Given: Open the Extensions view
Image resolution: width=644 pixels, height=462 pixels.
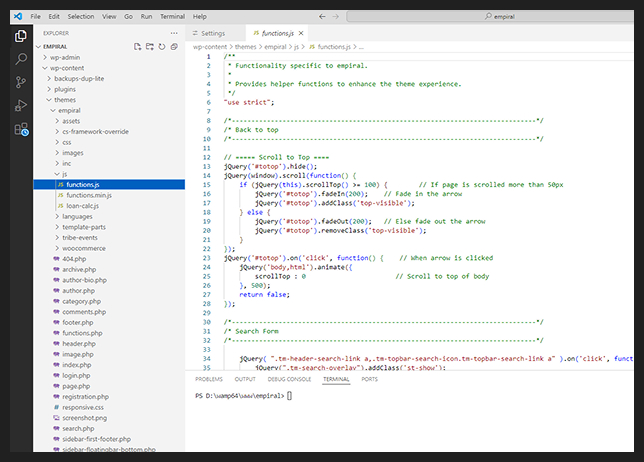Looking at the screenshot, I should click(21, 129).
